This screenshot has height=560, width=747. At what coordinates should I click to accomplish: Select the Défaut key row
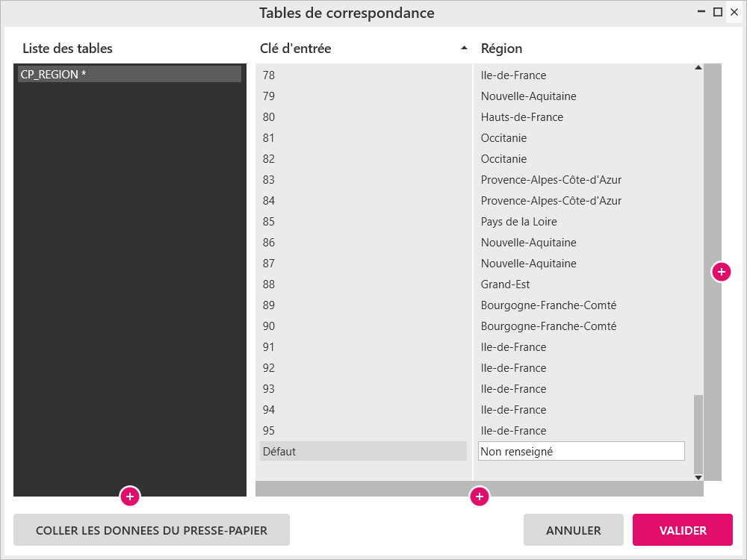[x=364, y=452]
